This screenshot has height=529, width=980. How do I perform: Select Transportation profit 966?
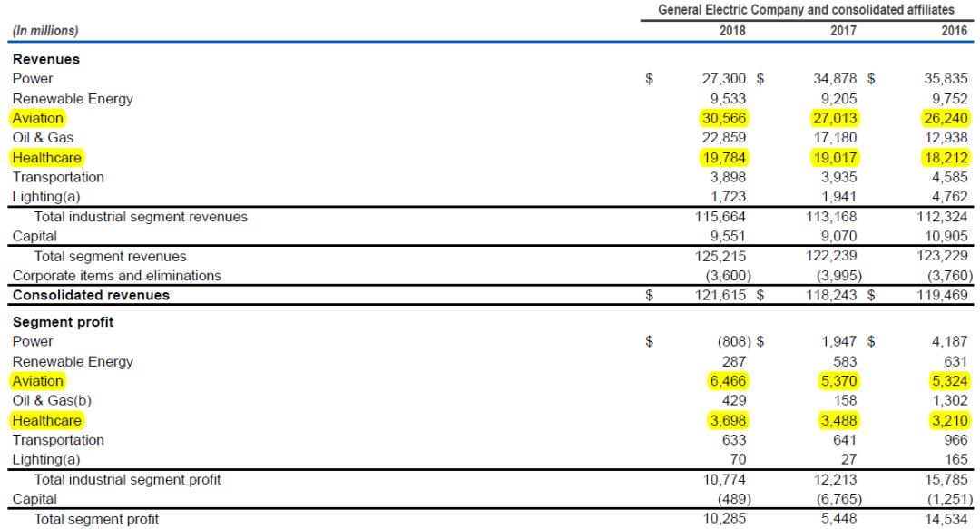click(x=956, y=439)
